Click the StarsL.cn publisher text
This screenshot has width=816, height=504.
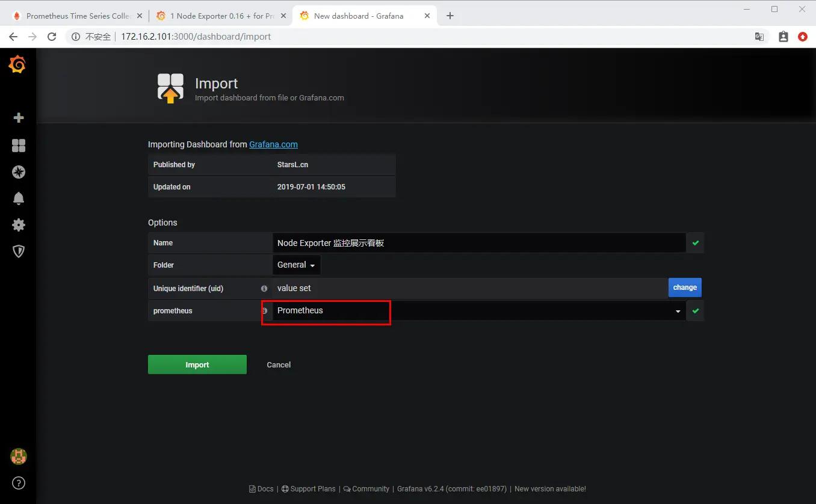pyautogui.click(x=292, y=165)
